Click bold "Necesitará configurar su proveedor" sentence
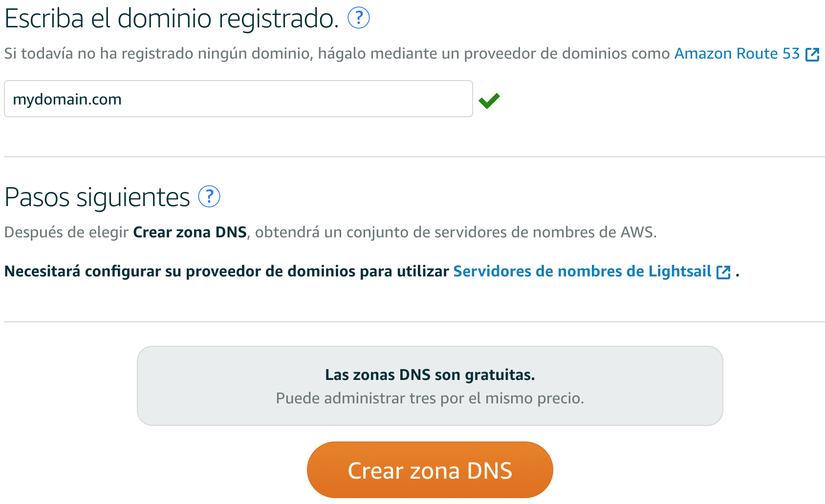The height and width of the screenshot is (504, 825). point(226,271)
